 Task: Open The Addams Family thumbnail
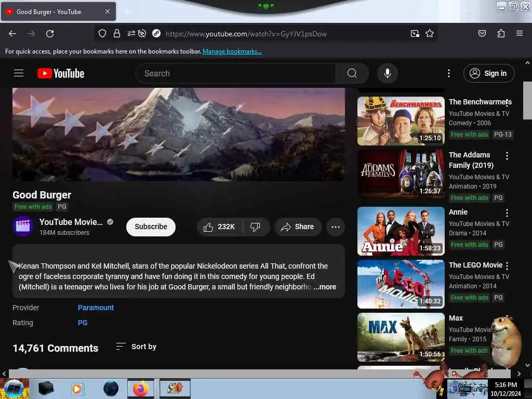(401, 174)
